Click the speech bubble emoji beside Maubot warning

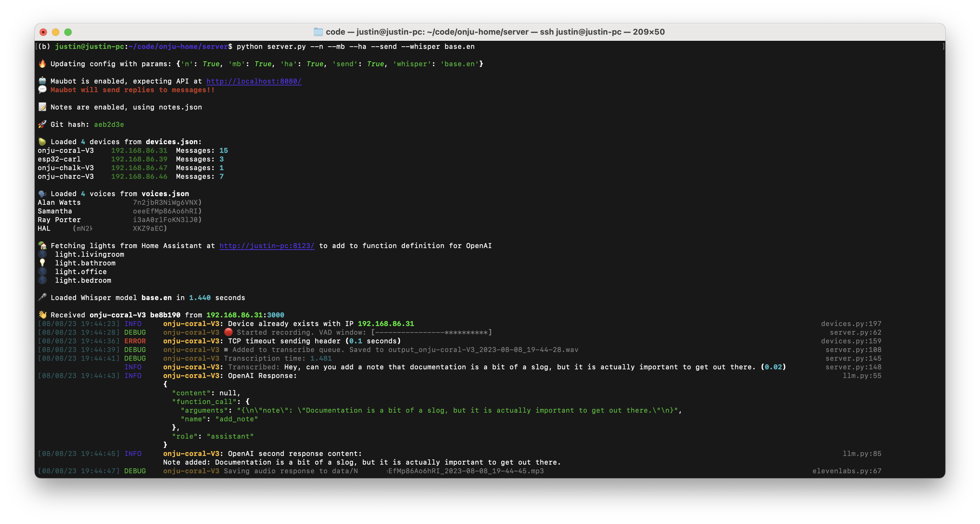pyautogui.click(x=42, y=89)
